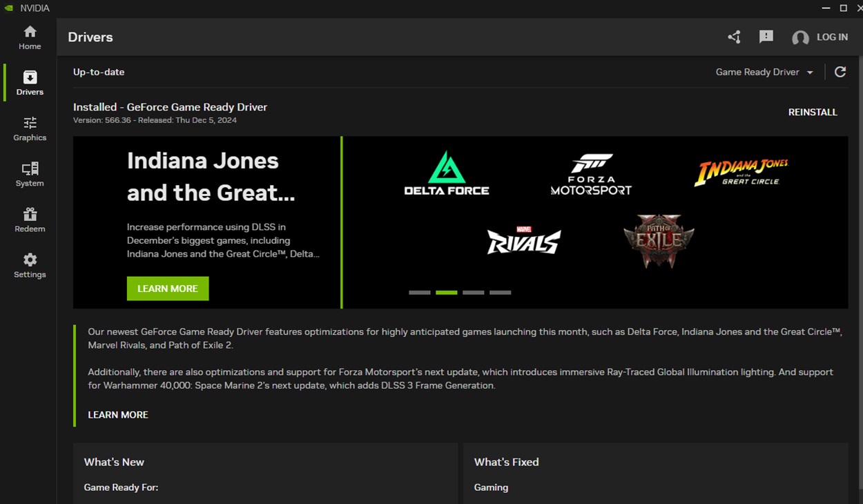Open the Redeem gift icon
The image size is (863, 504).
click(x=30, y=220)
